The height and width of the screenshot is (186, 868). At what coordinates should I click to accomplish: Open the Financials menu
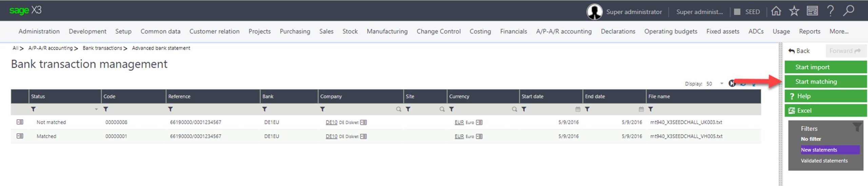pyautogui.click(x=513, y=31)
